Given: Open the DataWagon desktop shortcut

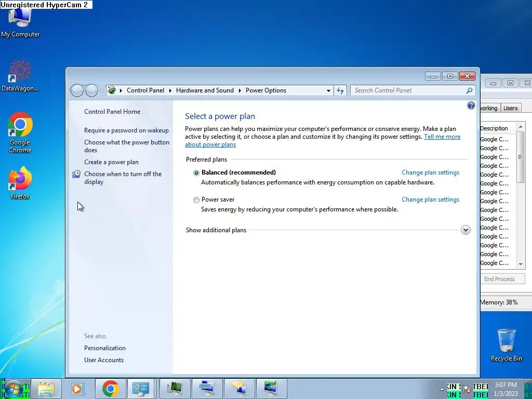Looking at the screenshot, I should pos(20,75).
